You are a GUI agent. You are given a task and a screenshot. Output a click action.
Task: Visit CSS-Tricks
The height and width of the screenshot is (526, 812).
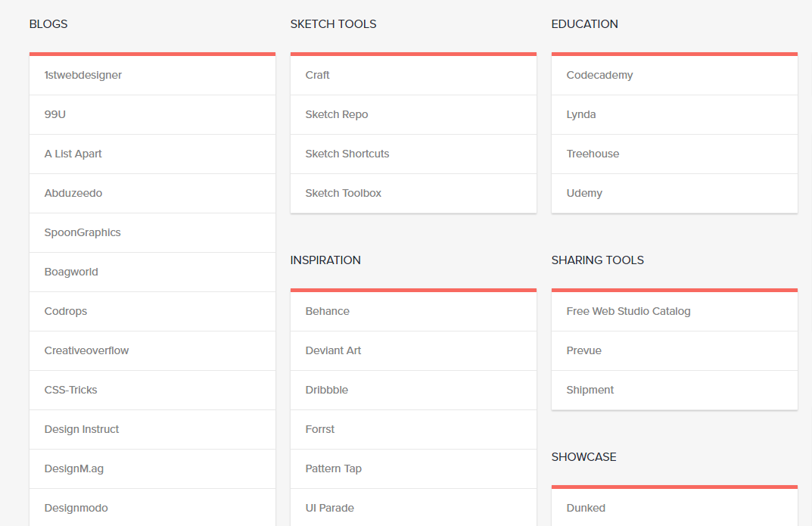pos(70,390)
